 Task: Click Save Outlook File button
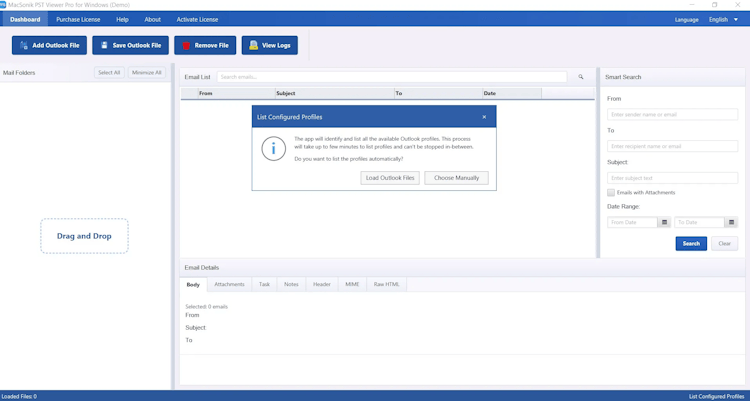pyautogui.click(x=131, y=45)
